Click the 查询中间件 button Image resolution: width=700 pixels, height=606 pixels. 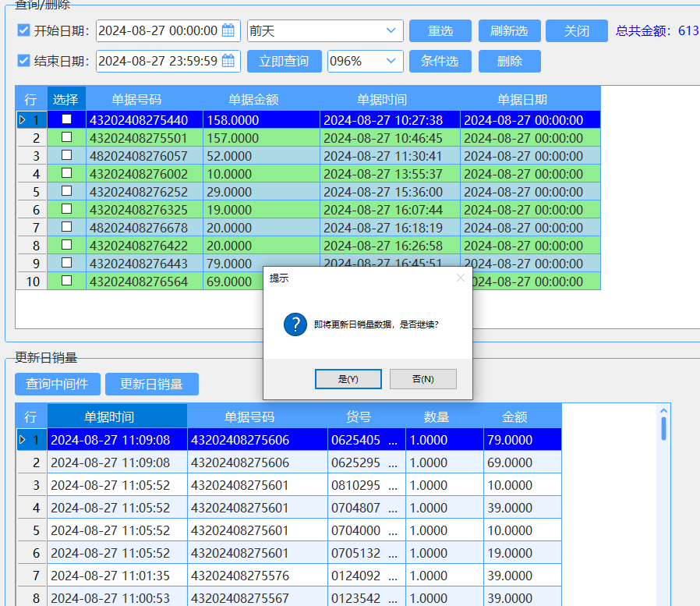58,384
